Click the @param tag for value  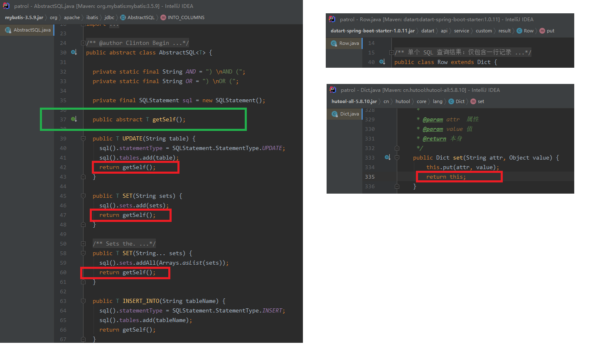(433, 129)
